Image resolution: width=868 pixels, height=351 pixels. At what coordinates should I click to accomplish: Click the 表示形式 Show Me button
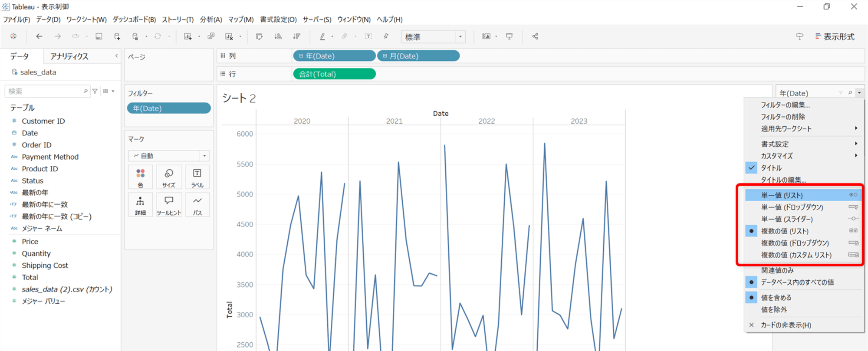835,37
